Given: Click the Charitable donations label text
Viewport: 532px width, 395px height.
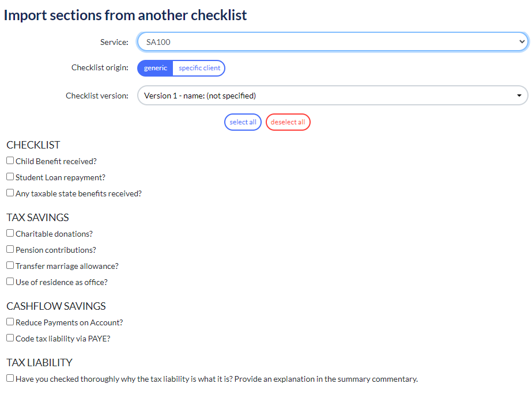Looking at the screenshot, I should pyautogui.click(x=54, y=234).
